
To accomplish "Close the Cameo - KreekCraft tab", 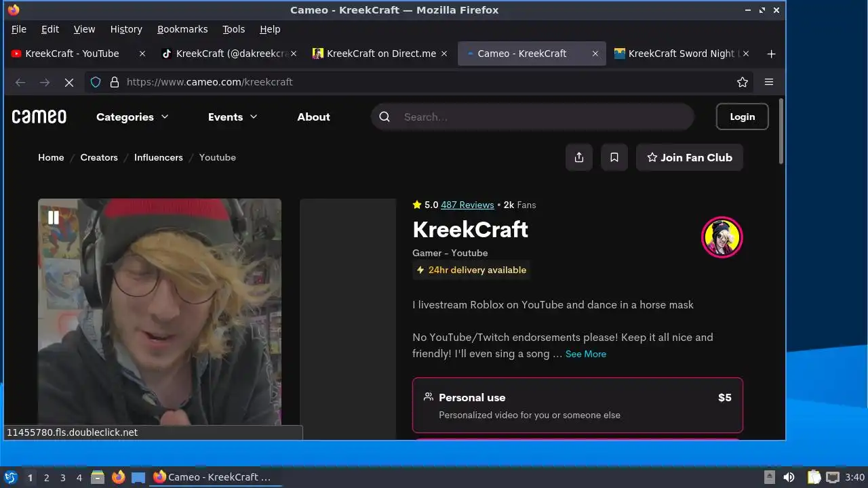I will pos(595,54).
